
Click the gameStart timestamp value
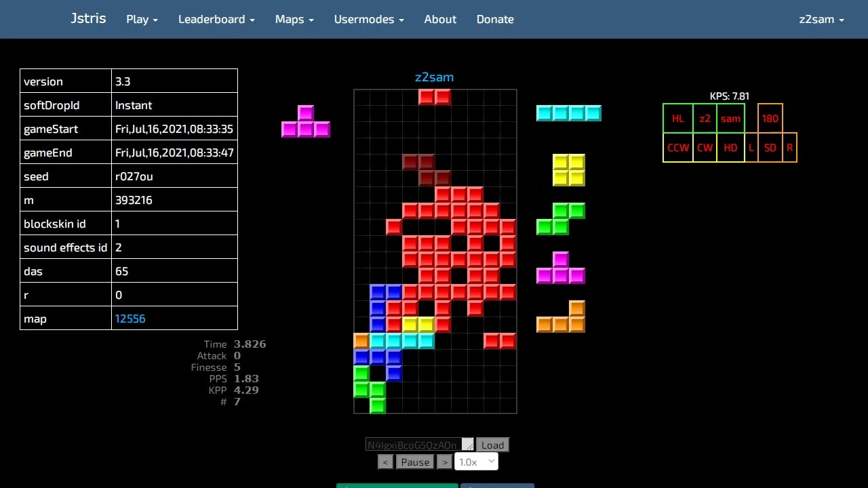click(174, 129)
